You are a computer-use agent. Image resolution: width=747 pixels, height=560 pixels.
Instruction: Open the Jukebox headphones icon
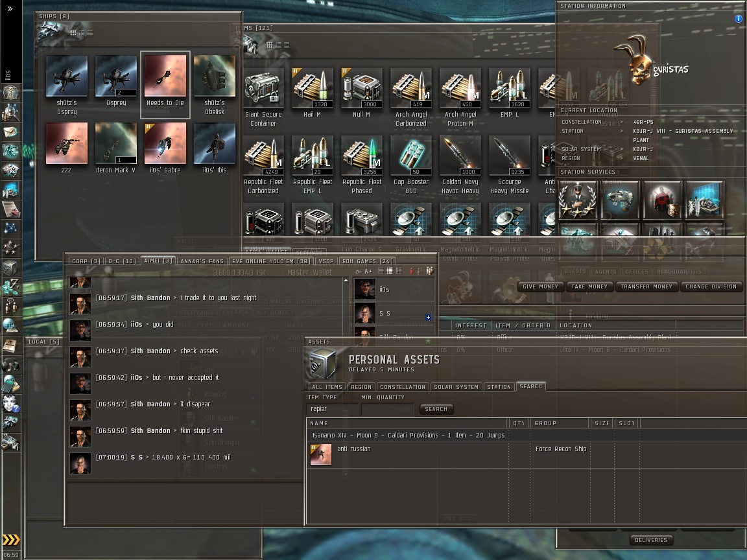10,365
